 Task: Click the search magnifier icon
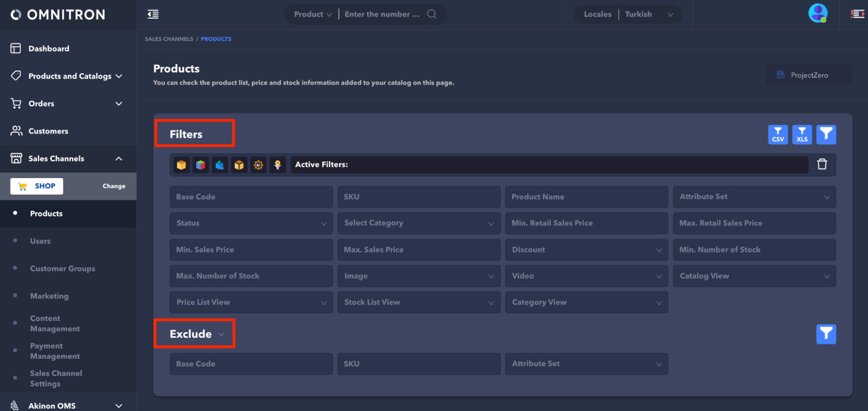pyautogui.click(x=432, y=14)
